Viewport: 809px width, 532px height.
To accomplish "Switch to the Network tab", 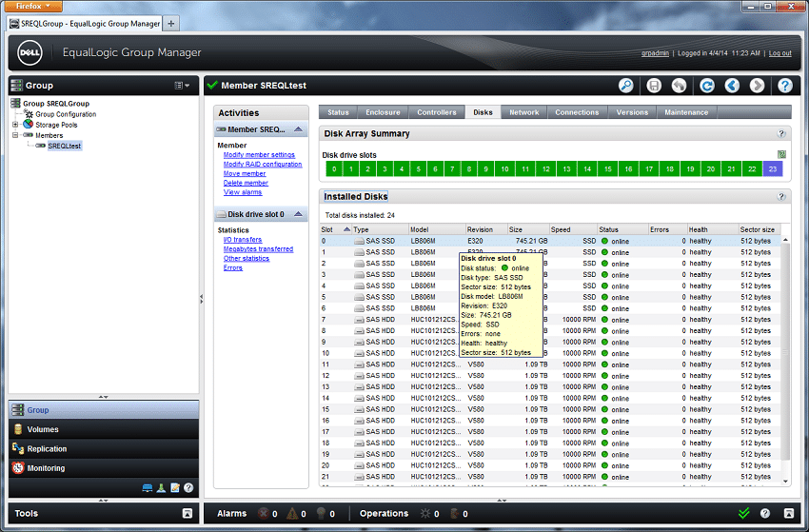I will tap(524, 112).
